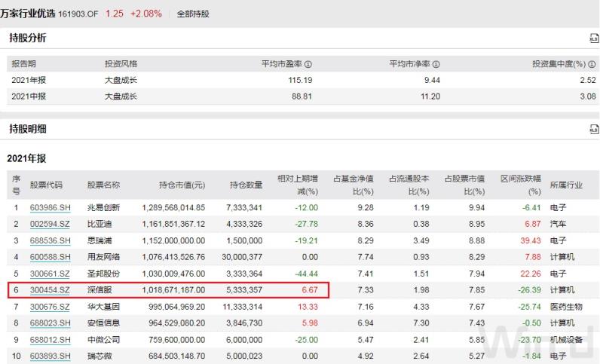This screenshot has height=364, width=600.
Task: Export 持股分析 table to XLS
Action: coord(593,38)
